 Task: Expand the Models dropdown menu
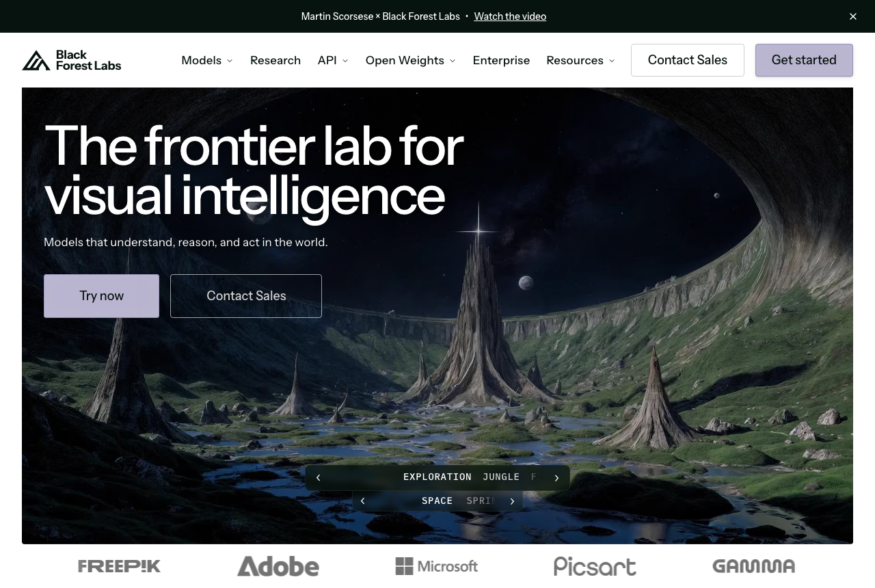tap(207, 60)
